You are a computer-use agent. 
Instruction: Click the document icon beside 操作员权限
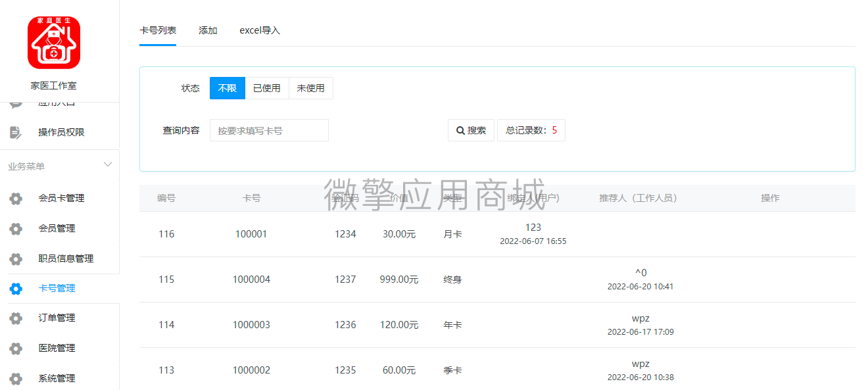pyautogui.click(x=16, y=132)
